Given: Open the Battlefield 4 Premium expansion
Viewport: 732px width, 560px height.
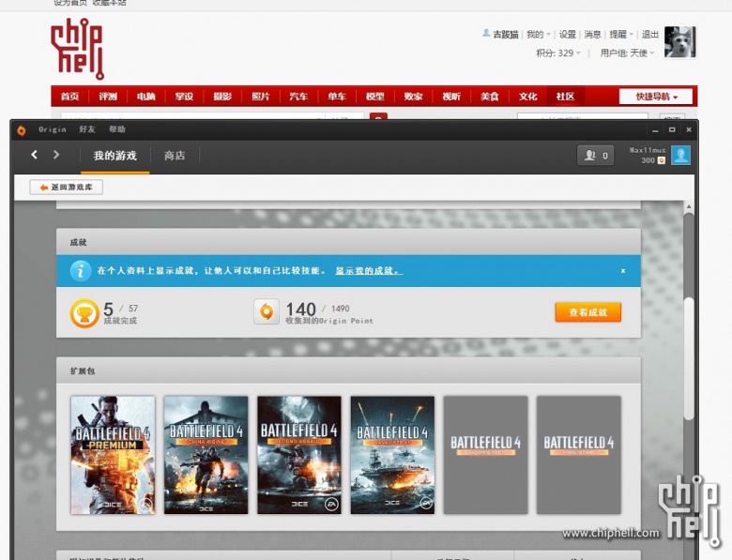Looking at the screenshot, I should 113,455.
